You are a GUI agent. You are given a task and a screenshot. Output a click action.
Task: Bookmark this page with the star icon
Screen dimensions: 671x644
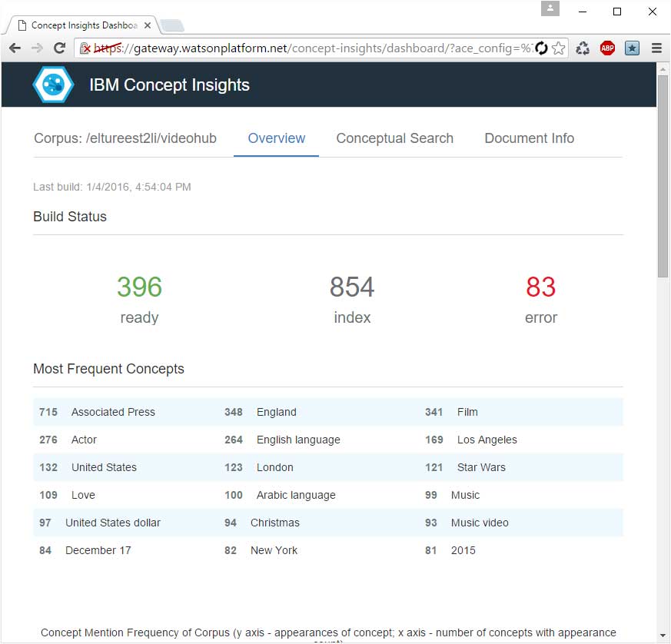tap(559, 48)
